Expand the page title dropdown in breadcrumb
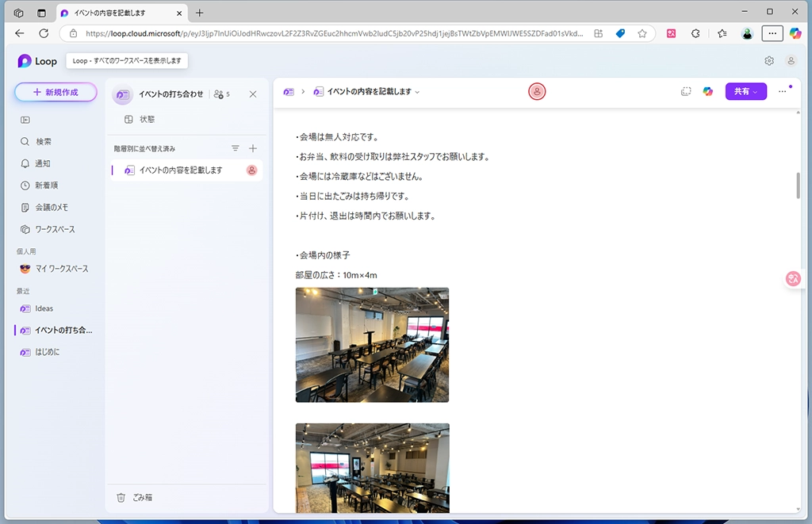The width and height of the screenshot is (812, 524). point(417,92)
